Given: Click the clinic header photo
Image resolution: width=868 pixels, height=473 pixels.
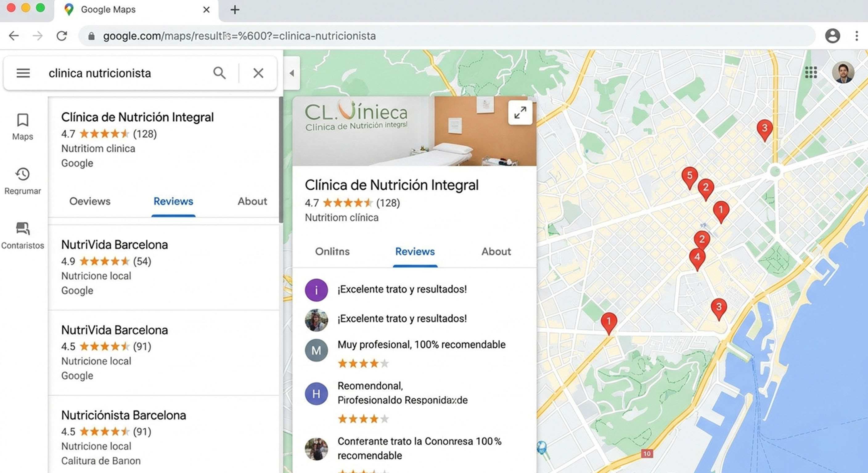Looking at the screenshot, I should point(414,131).
